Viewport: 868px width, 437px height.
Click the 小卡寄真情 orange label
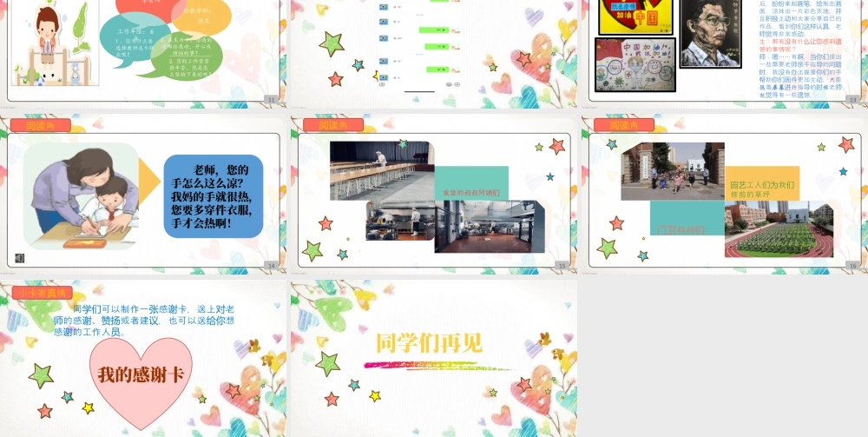[x=42, y=293]
